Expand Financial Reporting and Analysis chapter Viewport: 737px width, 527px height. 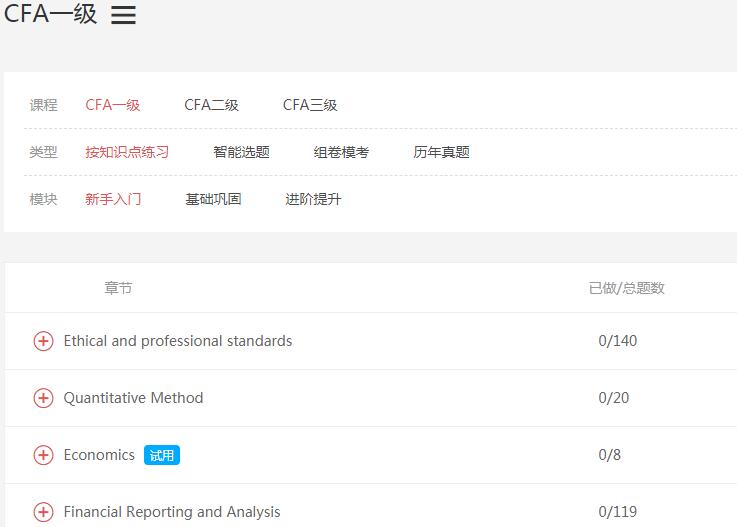(43, 512)
